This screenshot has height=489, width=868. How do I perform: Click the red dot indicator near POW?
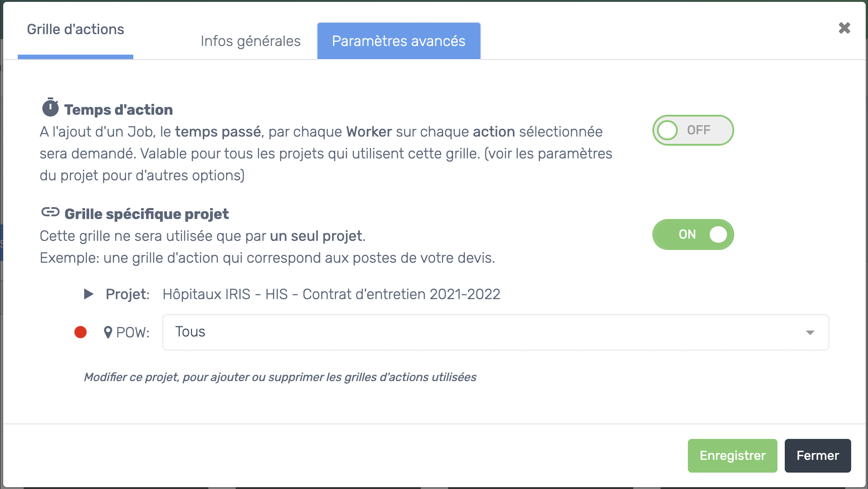pyautogui.click(x=81, y=332)
